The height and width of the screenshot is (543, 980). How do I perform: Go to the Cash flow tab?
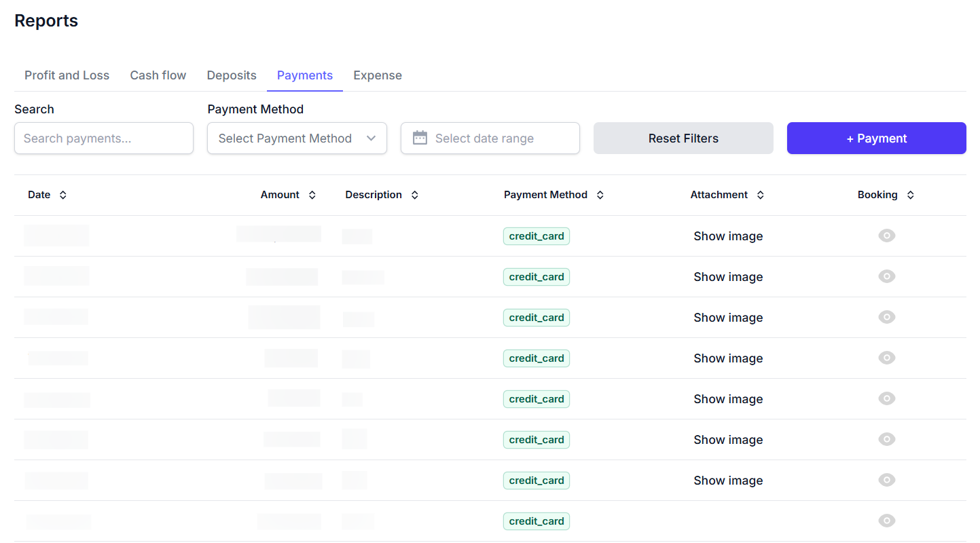click(x=158, y=75)
